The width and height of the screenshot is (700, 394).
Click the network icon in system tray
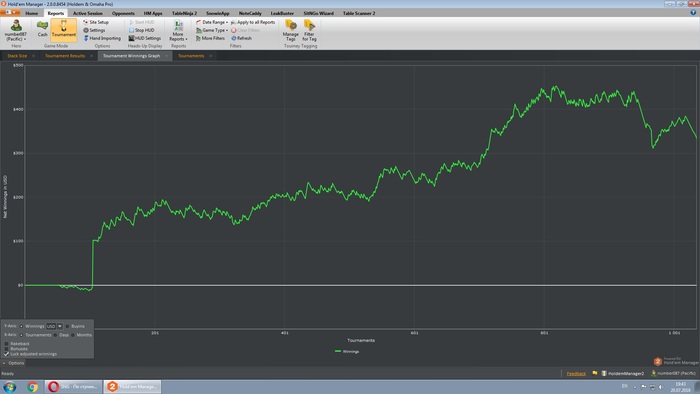coord(652,386)
